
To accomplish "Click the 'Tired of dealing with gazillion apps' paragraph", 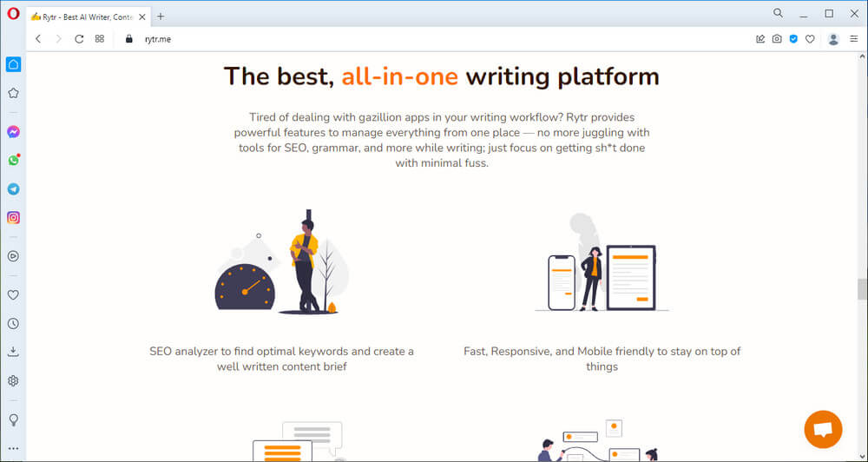I will coord(442,140).
